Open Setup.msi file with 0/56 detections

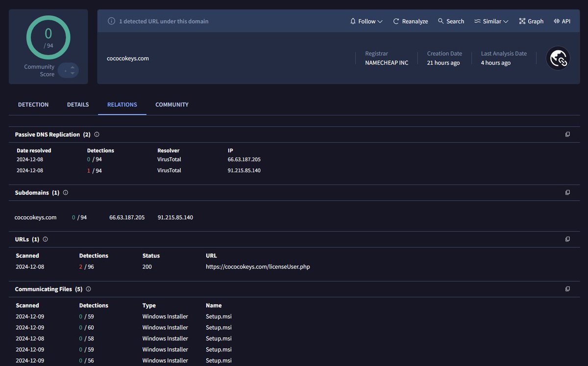point(219,361)
